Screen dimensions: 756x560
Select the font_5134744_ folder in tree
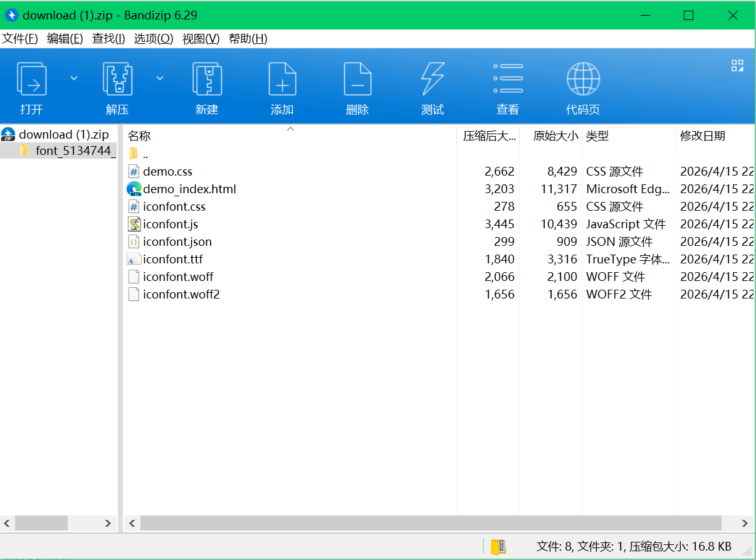[76, 151]
